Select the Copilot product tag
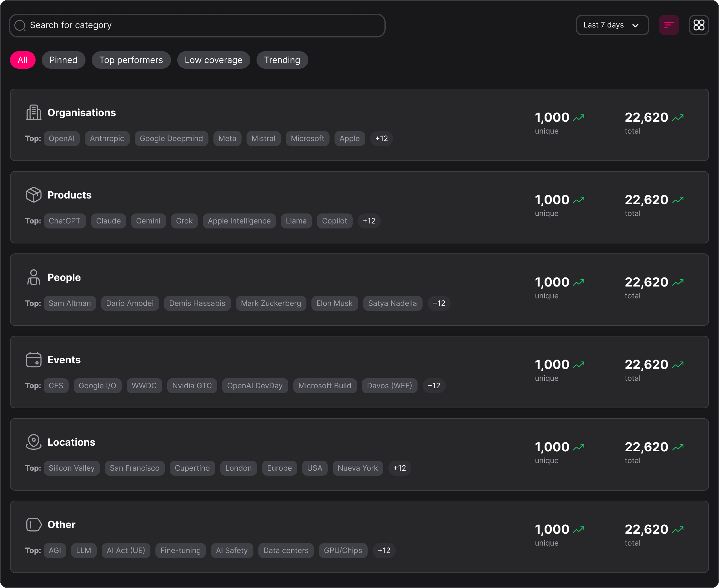Image resolution: width=719 pixels, height=588 pixels. [335, 221]
